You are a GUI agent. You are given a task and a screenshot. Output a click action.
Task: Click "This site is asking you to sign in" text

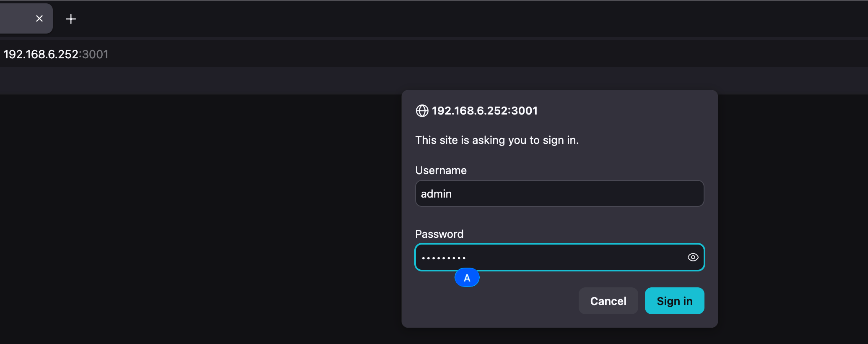pyautogui.click(x=496, y=140)
